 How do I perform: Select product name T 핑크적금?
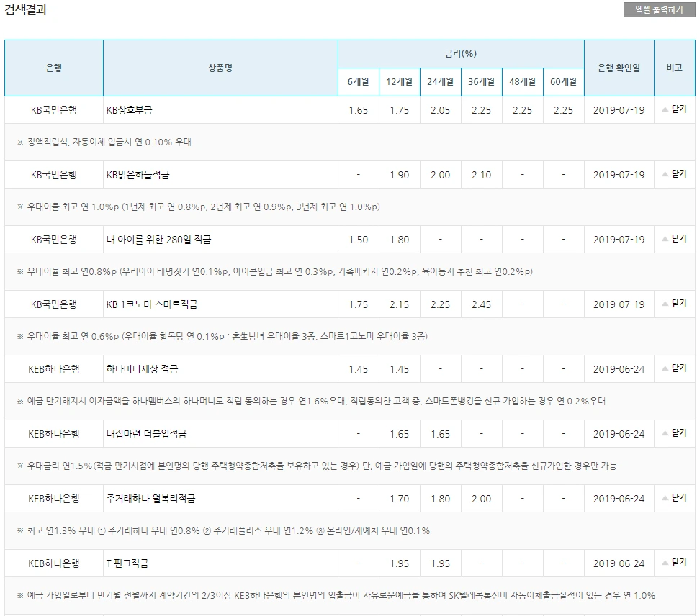pyautogui.click(x=127, y=563)
